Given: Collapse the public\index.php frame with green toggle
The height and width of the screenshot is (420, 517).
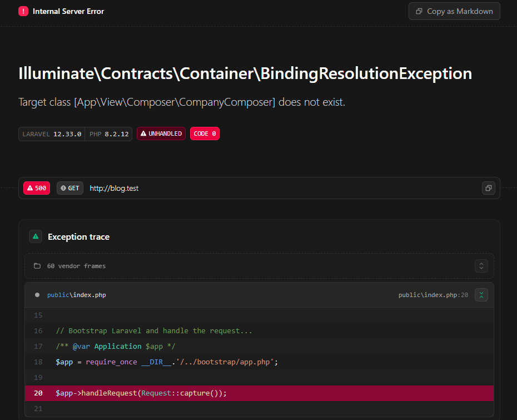Looking at the screenshot, I should tap(481, 295).
